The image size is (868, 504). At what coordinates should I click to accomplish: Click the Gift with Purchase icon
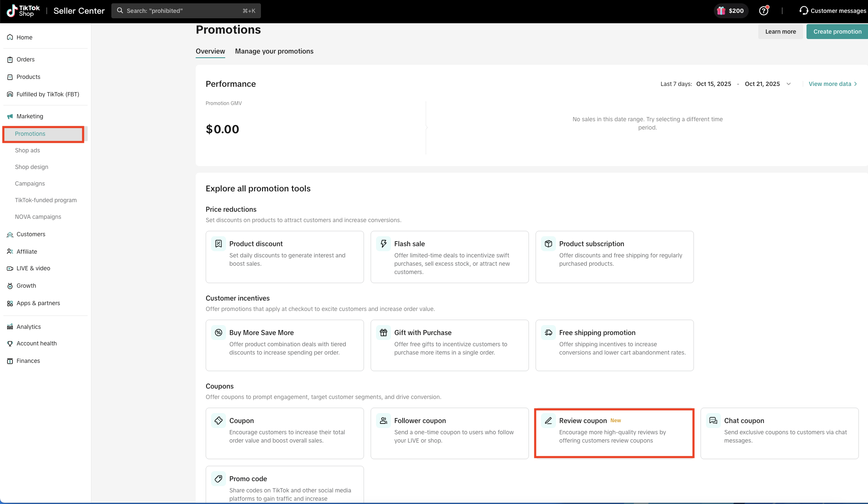(x=384, y=333)
